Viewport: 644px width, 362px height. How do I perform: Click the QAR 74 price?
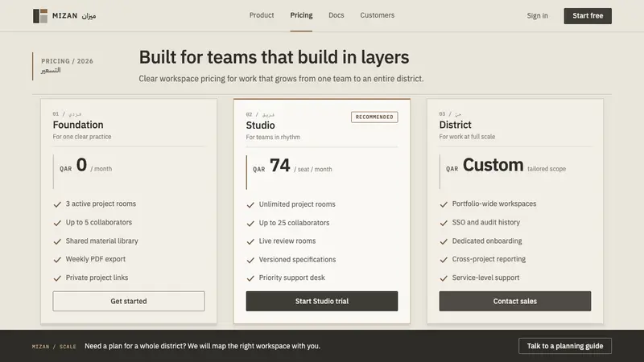(271, 166)
